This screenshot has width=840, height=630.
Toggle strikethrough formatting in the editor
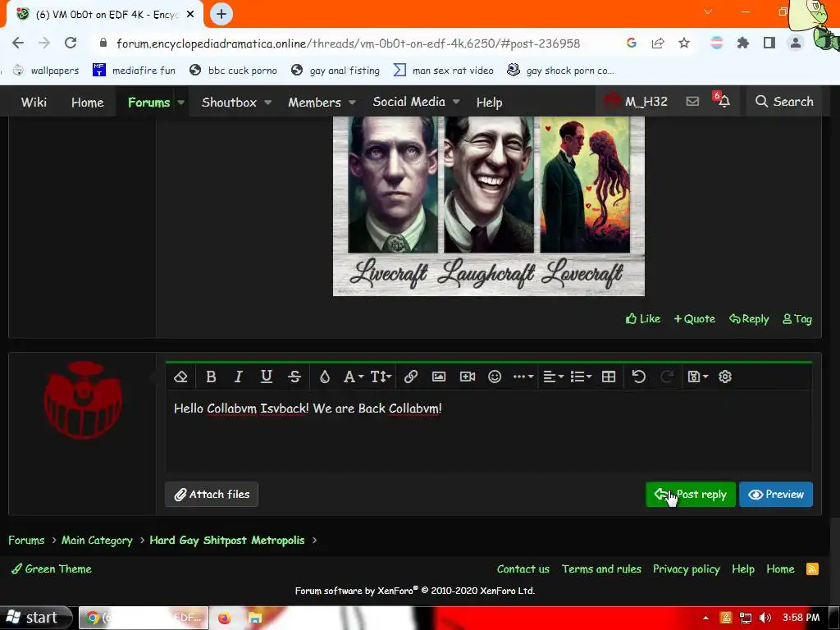click(x=294, y=377)
